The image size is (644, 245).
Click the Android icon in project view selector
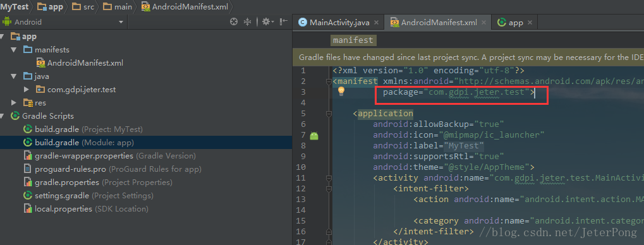6,22
